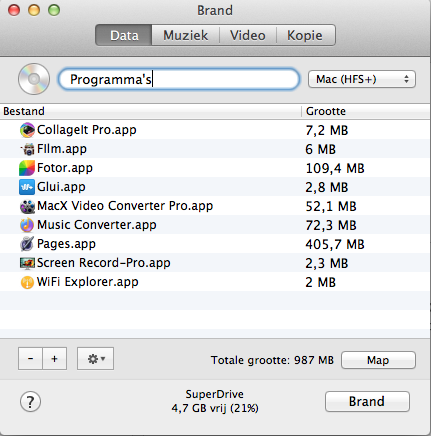431x436 pixels.
Task: Click the 7,2 MB size value
Action: click(327, 130)
